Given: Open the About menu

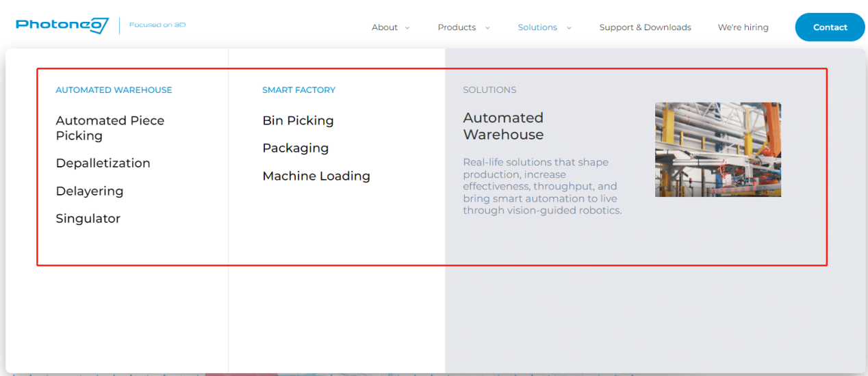Looking at the screenshot, I should point(384,27).
